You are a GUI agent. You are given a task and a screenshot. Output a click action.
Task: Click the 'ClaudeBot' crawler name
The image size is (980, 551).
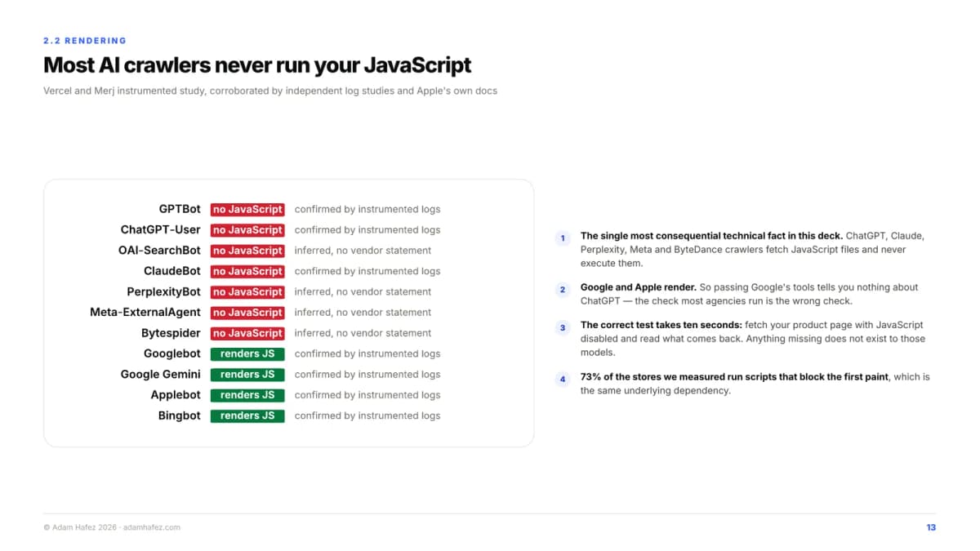click(x=172, y=271)
